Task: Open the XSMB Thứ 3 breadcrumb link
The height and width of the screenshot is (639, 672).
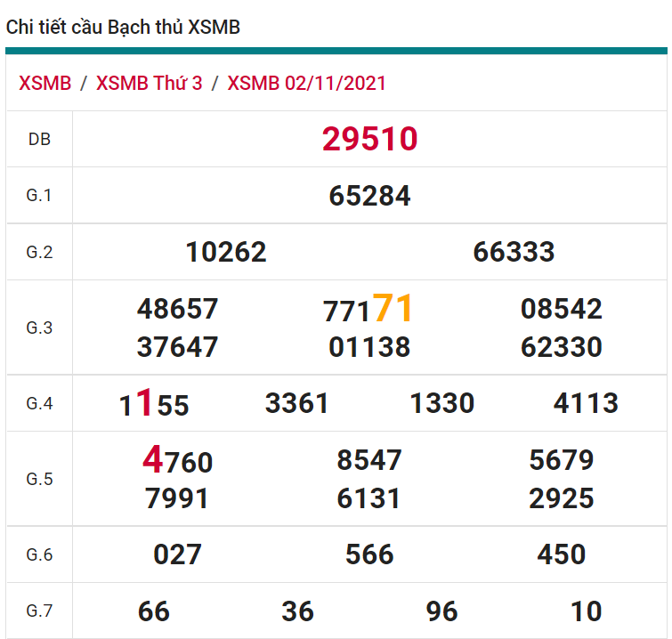Action: click(149, 83)
